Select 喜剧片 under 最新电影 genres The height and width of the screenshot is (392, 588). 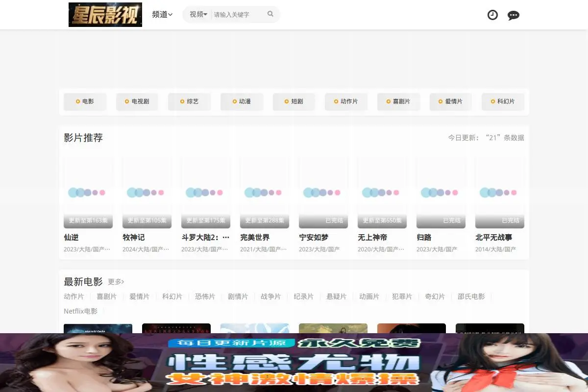click(x=106, y=296)
